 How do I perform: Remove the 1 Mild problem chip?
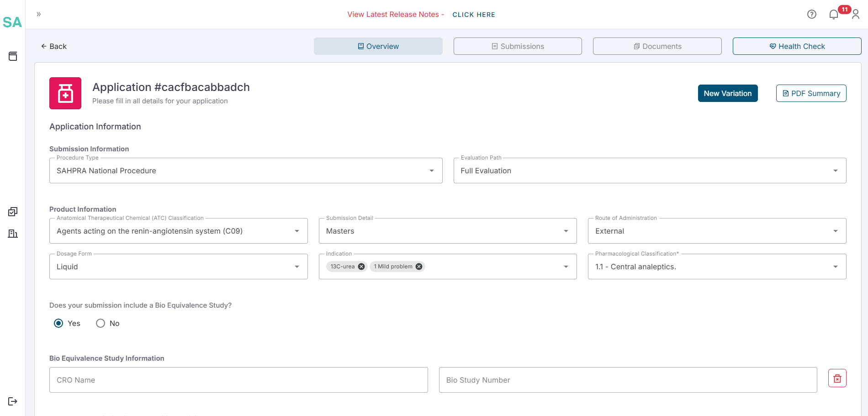[x=419, y=267]
